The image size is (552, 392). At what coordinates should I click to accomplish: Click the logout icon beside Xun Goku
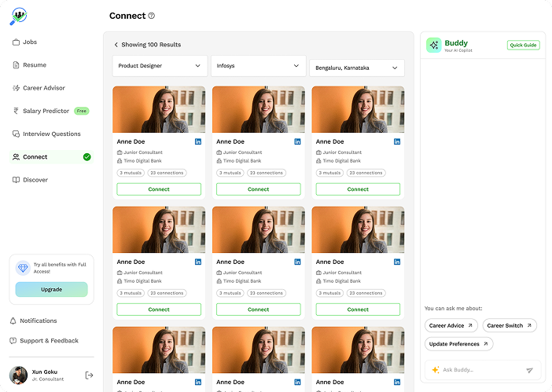pos(89,376)
